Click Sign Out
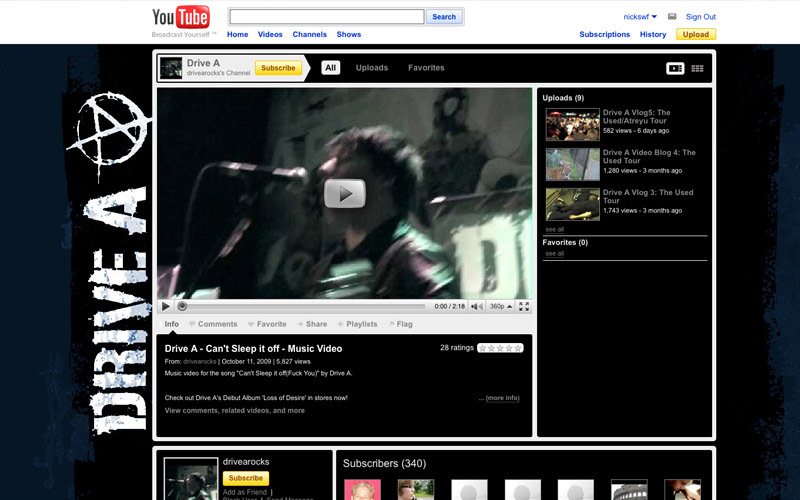The image size is (800, 500). [701, 17]
